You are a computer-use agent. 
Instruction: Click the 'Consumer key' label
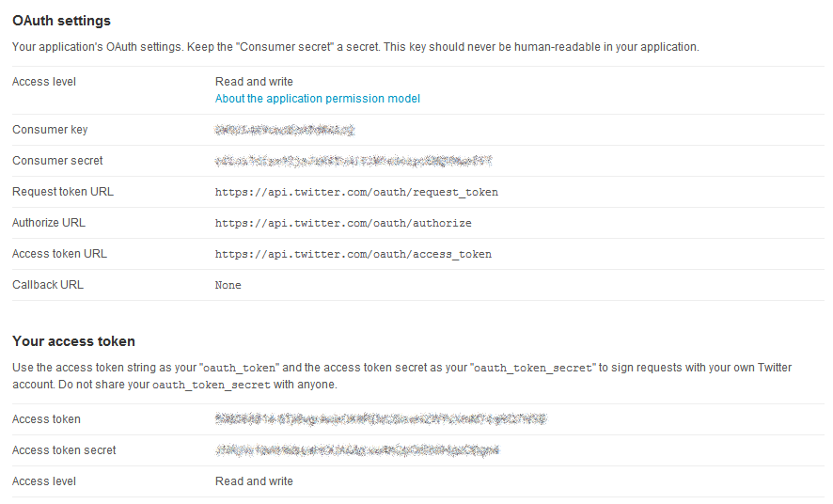click(x=50, y=130)
